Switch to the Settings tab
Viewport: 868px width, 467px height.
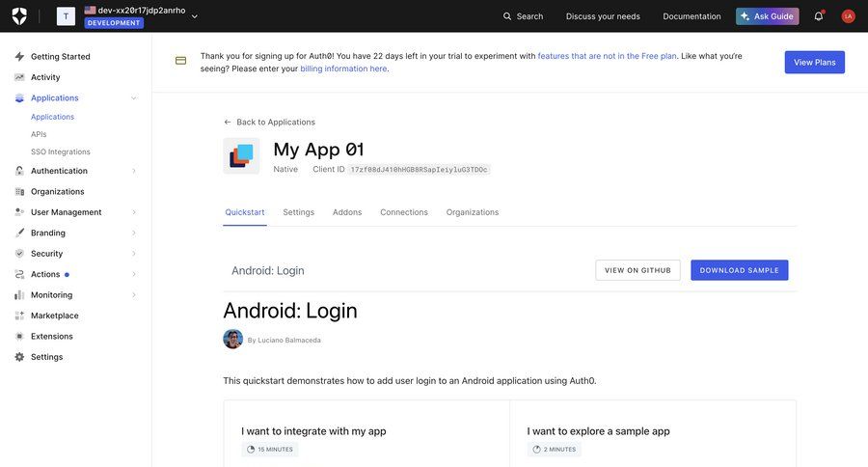tap(298, 212)
